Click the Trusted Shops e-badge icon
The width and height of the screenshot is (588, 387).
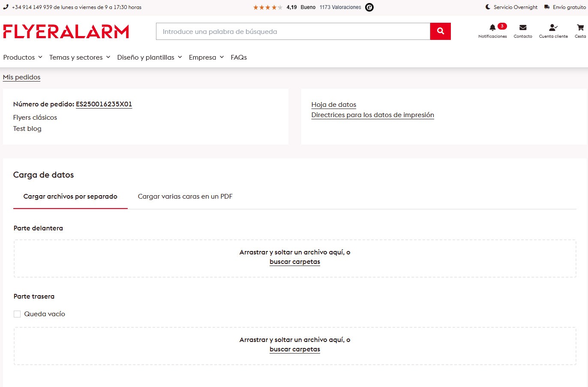click(369, 7)
